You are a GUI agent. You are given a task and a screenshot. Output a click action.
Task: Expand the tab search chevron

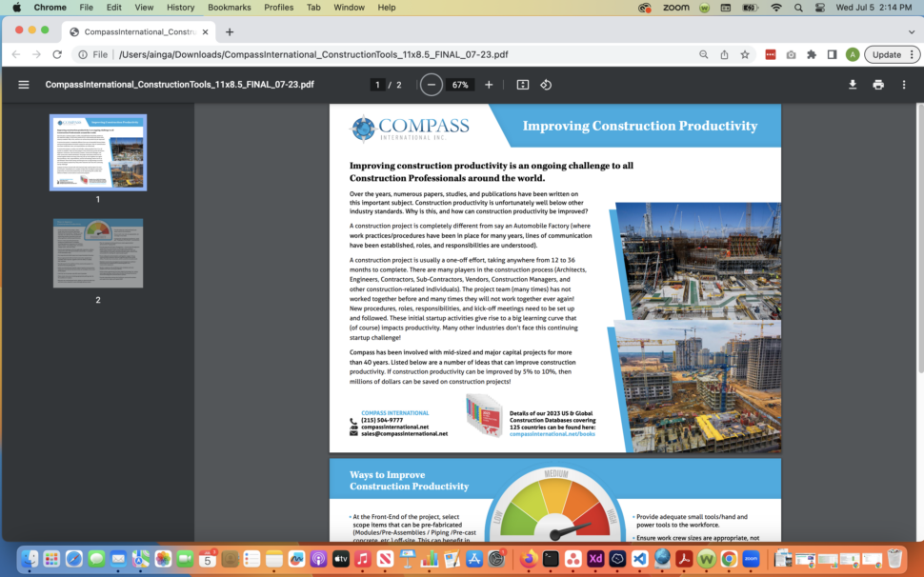[912, 31]
